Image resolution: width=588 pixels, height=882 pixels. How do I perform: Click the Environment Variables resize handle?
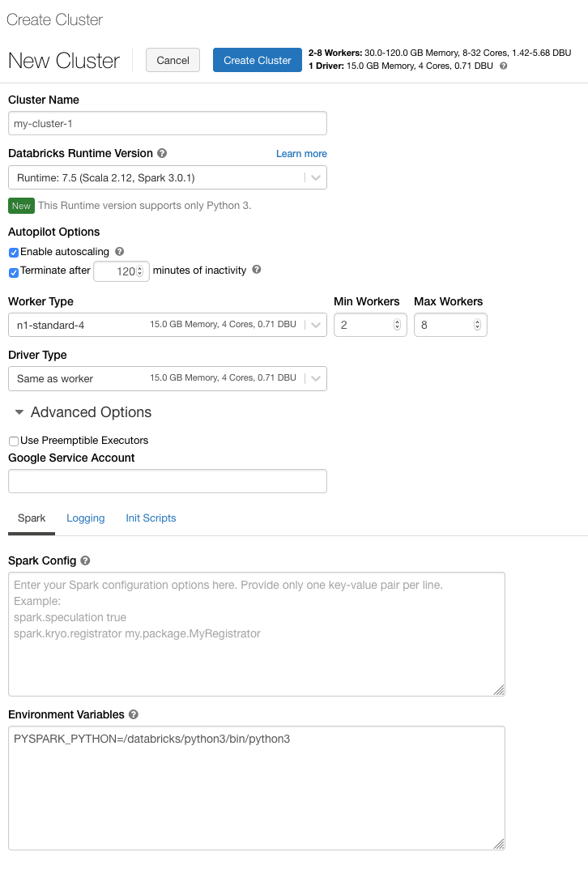[499, 844]
